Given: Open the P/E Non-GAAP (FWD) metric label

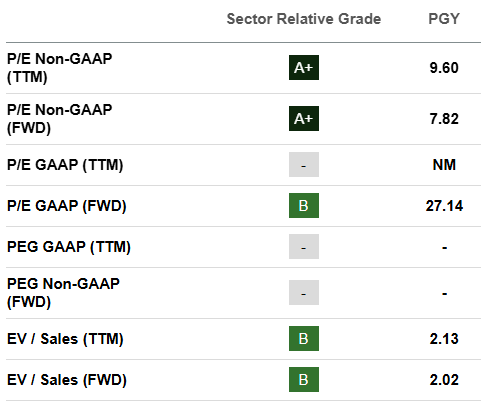Looking at the screenshot, I should tap(60, 119).
